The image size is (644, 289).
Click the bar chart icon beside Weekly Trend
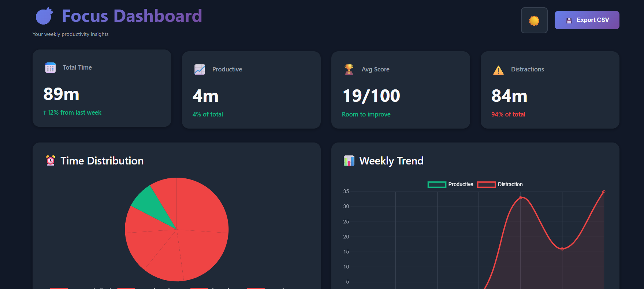349,160
